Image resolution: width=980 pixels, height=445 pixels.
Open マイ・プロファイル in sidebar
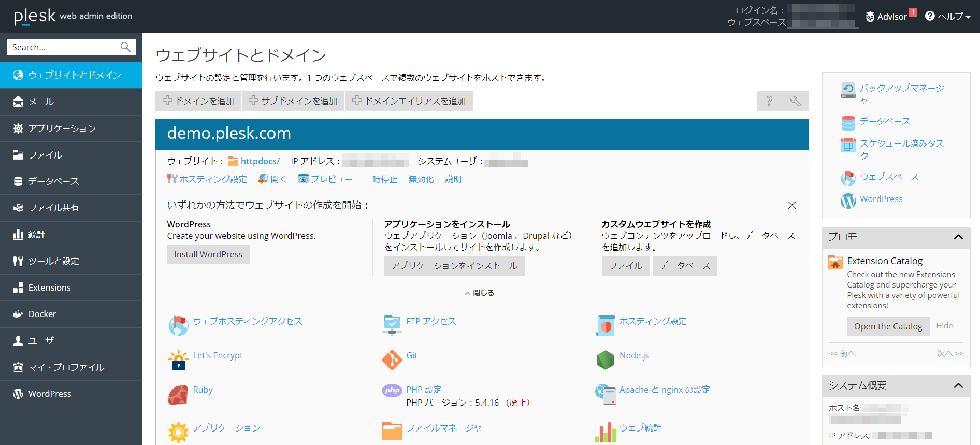[71, 367]
